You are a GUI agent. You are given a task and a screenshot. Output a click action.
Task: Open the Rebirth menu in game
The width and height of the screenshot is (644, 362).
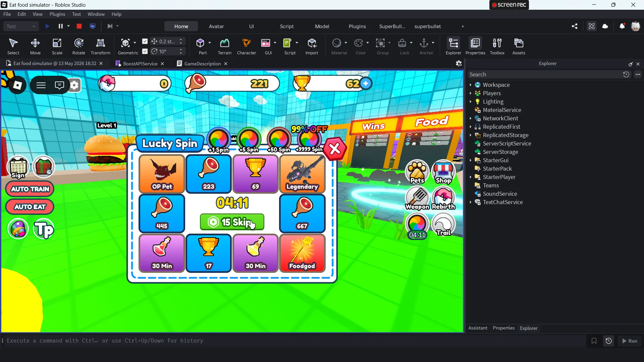[443, 198]
